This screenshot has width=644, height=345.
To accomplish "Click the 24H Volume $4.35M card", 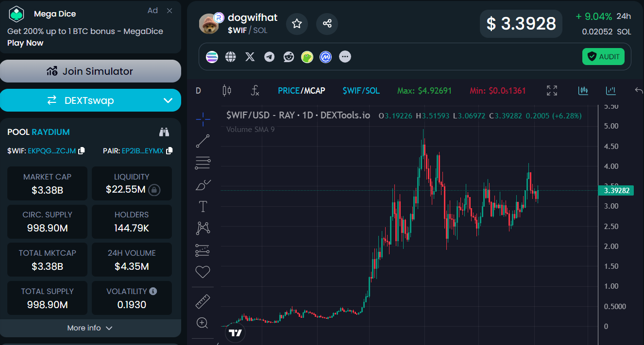I will [x=132, y=260].
